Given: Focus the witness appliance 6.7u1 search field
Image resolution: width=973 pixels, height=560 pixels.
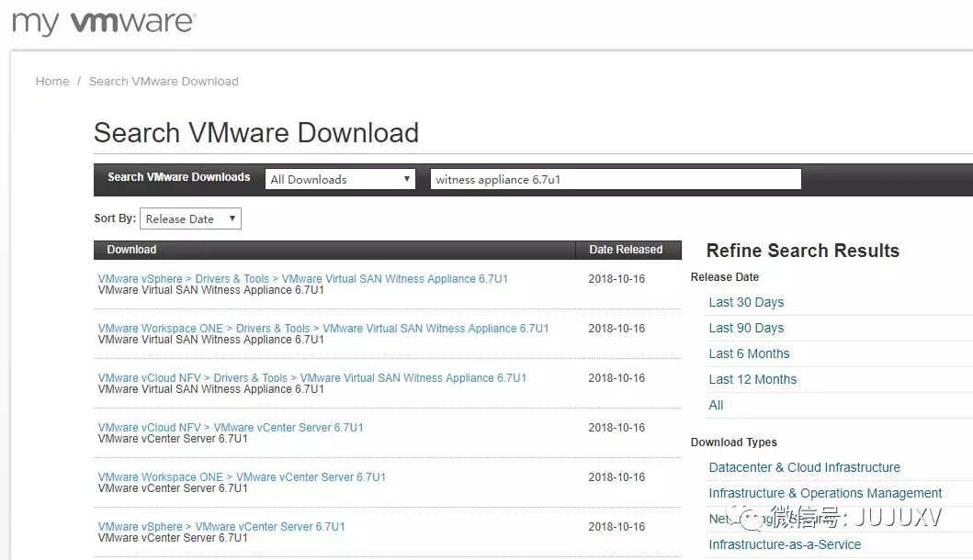Looking at the screenshot, I should tap(616, 179).
